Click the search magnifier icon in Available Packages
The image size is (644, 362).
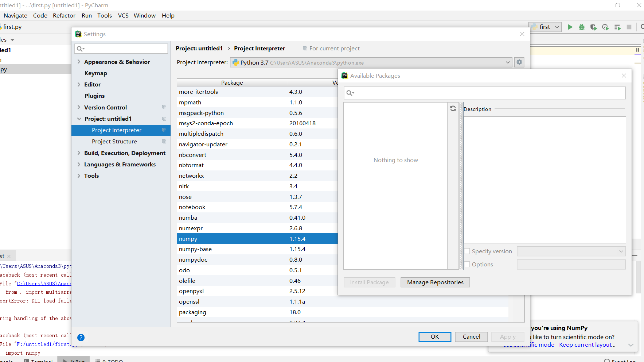[350, 93]
